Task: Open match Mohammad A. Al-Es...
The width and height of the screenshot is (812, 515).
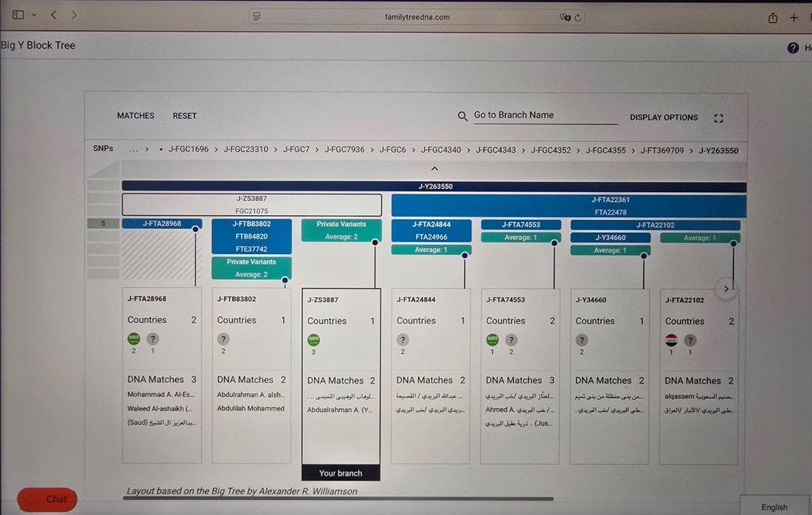Action: pos(162,395)
